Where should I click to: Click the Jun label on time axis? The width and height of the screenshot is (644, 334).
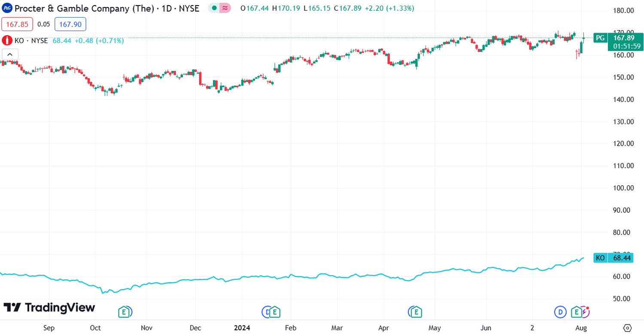click(x=486, y=328)
